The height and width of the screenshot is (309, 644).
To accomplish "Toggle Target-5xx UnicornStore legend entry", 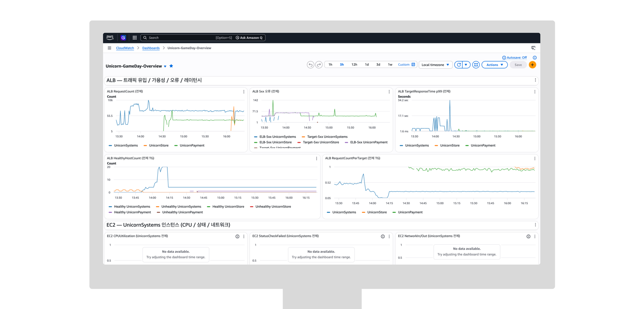I will tap(318, 142).
